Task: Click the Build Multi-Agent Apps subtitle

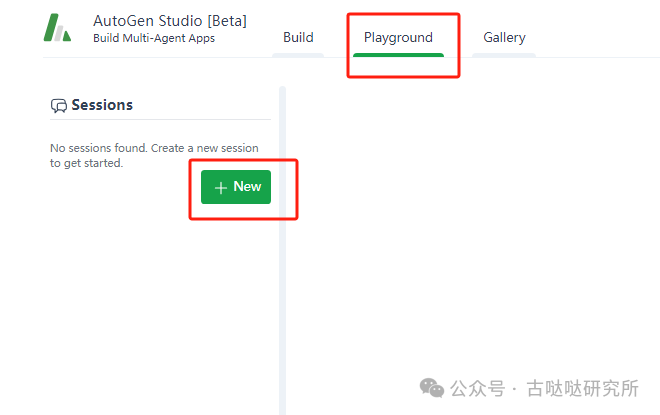Action: coord(153,39)
